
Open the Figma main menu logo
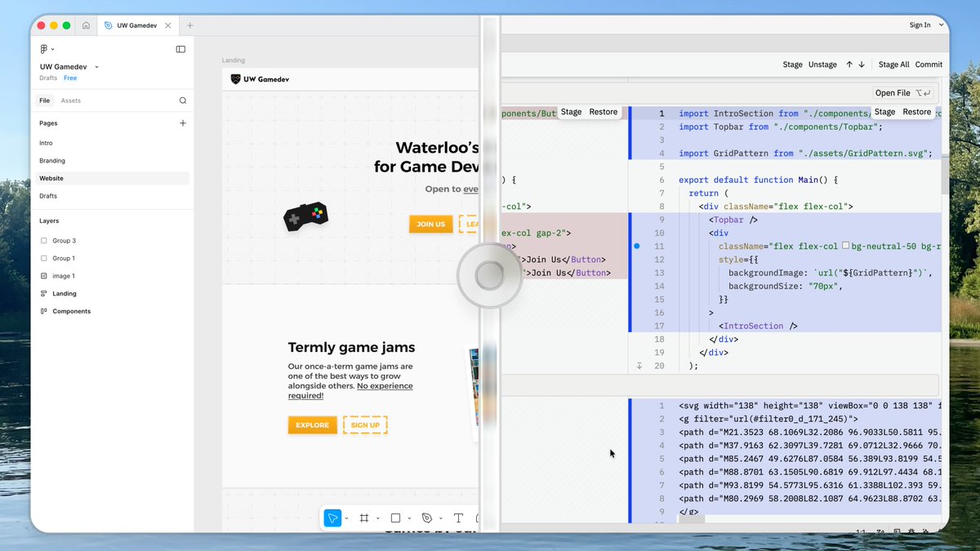(43, 49)
